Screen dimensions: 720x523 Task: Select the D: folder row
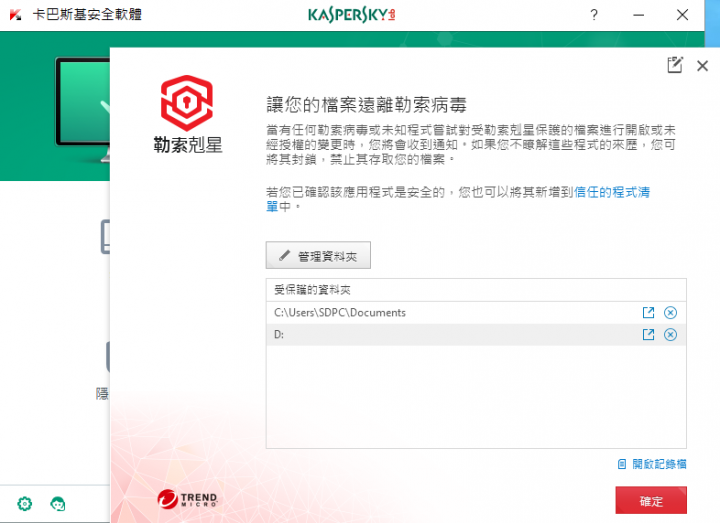click(476, 335)
